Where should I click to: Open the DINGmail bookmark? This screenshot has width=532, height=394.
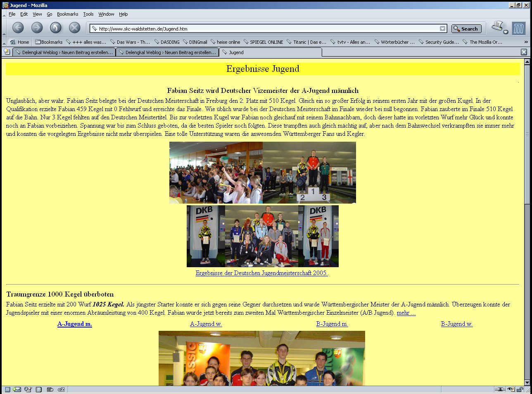[195, 42]
